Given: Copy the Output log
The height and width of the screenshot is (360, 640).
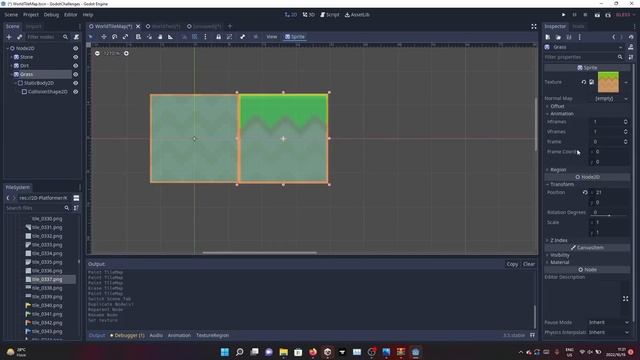Looking at the screenshot, I should coord(512,264).
